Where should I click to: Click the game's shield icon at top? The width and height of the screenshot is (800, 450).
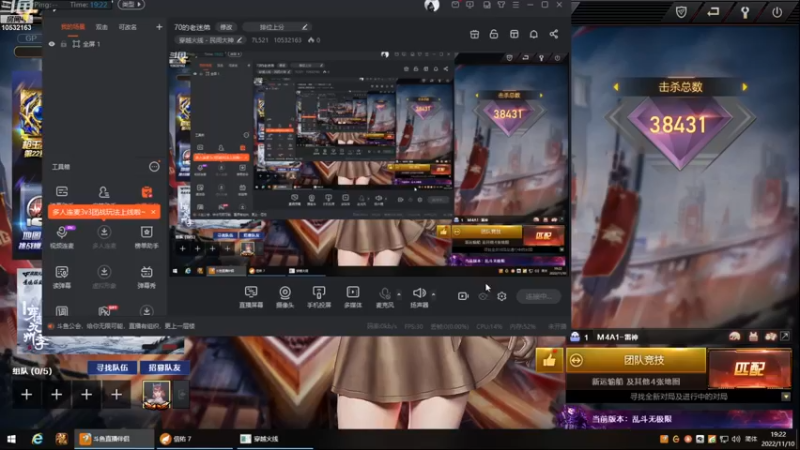pos(681,12)
